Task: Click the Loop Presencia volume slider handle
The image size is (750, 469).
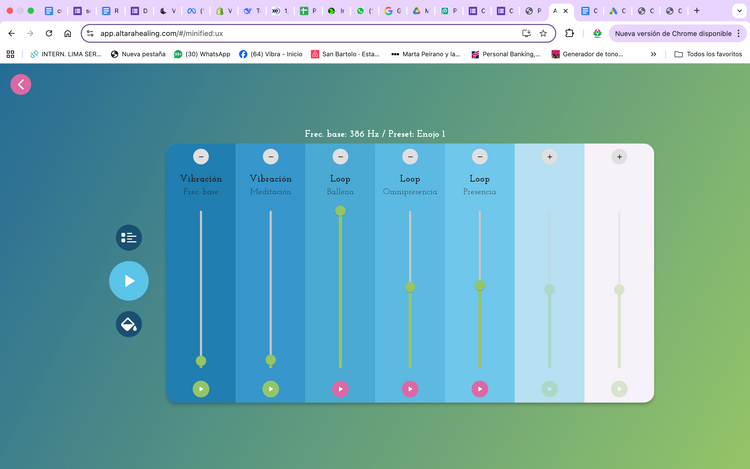Action: 480,286
